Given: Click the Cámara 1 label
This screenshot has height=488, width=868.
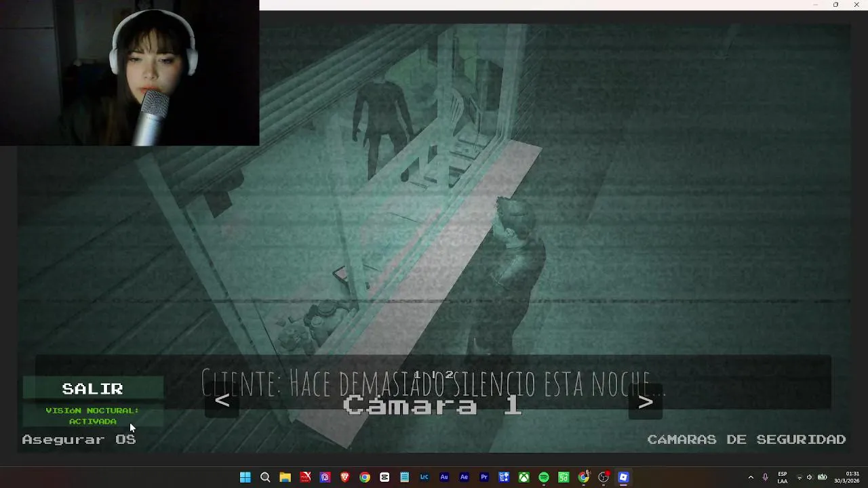Looking at the screenshot, I should (x=433, y=405).
